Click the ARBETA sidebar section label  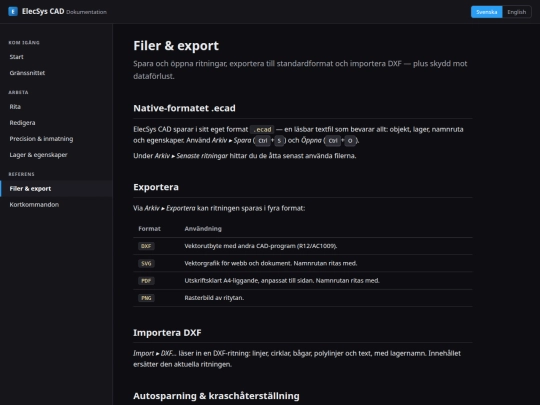pos(18,92)
